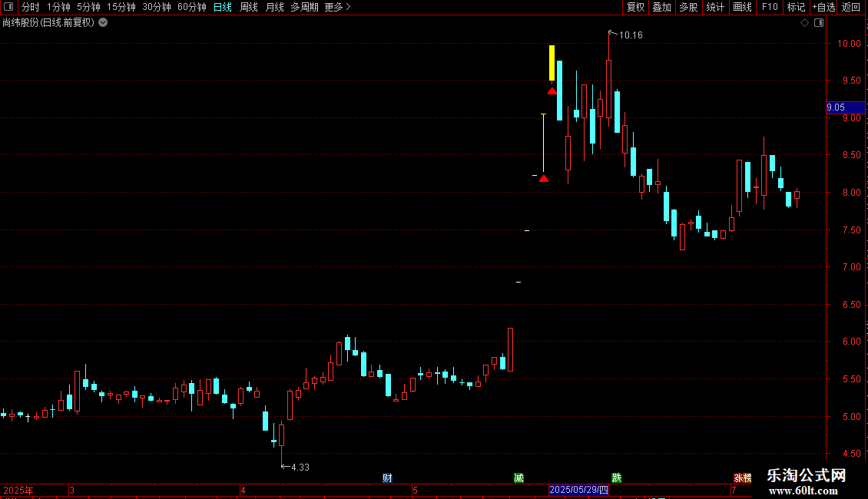Switch to 分时 intraday view

(x=31, y=7)
